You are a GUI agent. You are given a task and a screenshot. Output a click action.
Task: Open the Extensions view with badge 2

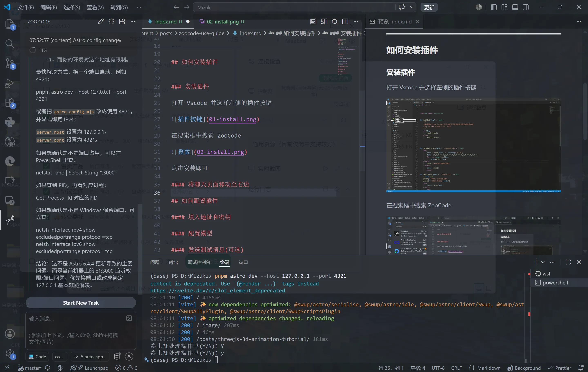click(10, 103)
